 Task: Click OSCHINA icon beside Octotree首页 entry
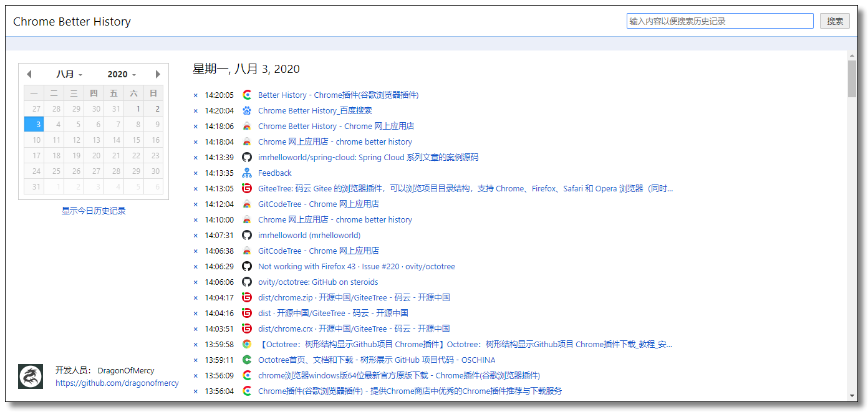click(x=247, y=360)
